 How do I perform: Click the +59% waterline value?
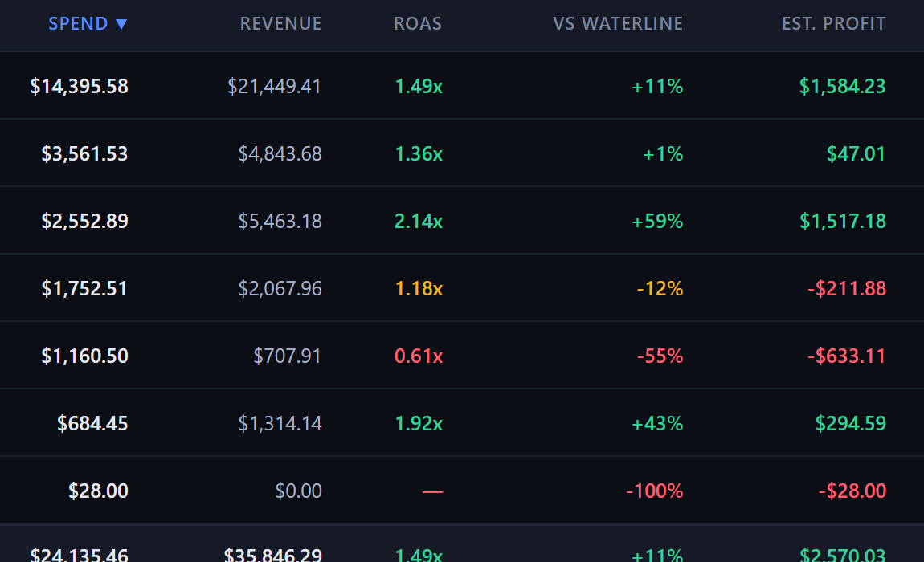click(657, 221)
